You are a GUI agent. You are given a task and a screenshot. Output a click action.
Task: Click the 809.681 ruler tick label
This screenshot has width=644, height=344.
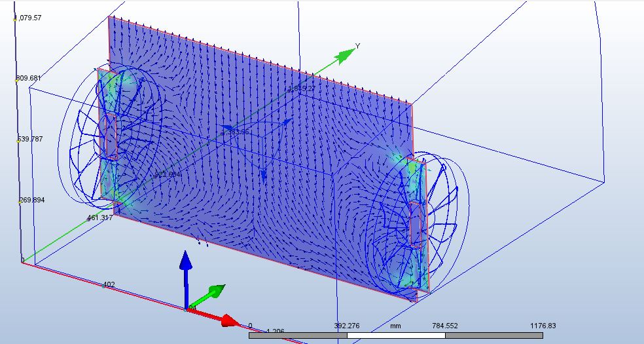click(29, 79)
